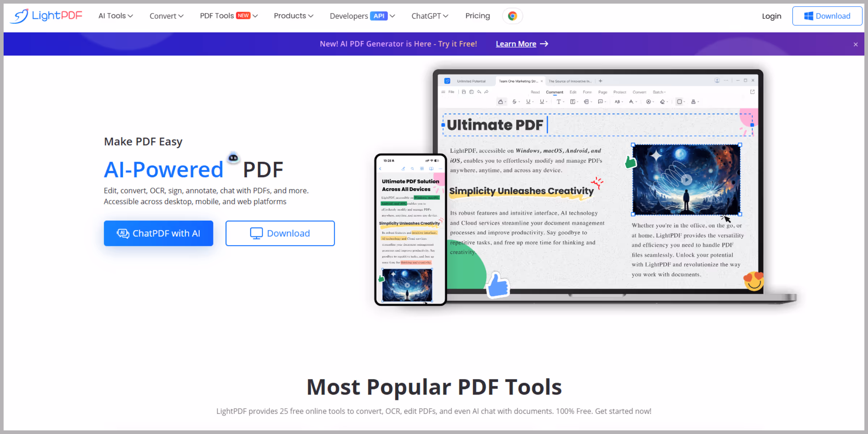Click the AI robot mascot icon
The image size is (868, 434).
[x=233, y=157]
